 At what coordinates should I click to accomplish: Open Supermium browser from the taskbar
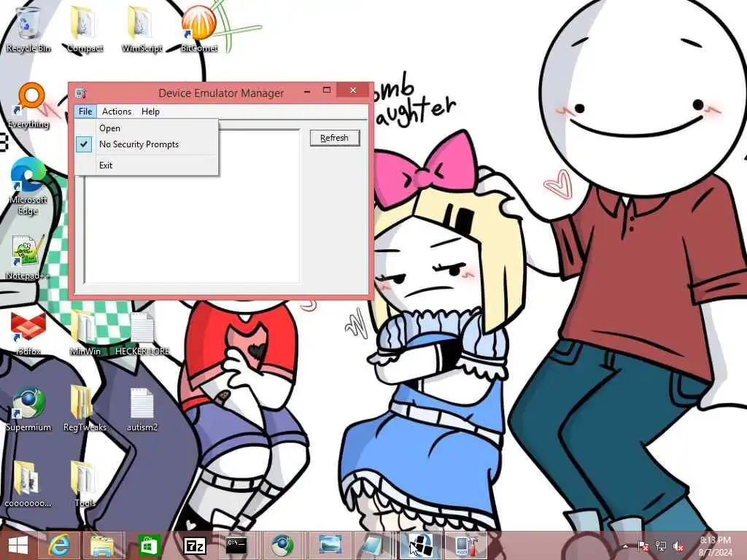282,545
